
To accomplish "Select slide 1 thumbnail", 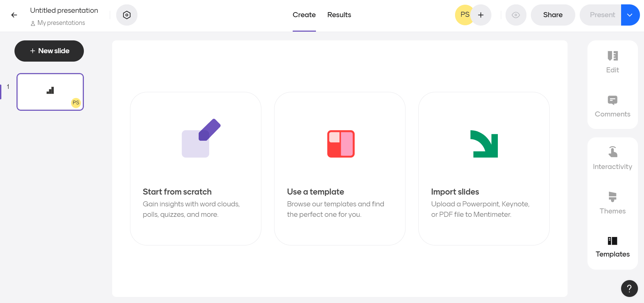I will (50, 92).
